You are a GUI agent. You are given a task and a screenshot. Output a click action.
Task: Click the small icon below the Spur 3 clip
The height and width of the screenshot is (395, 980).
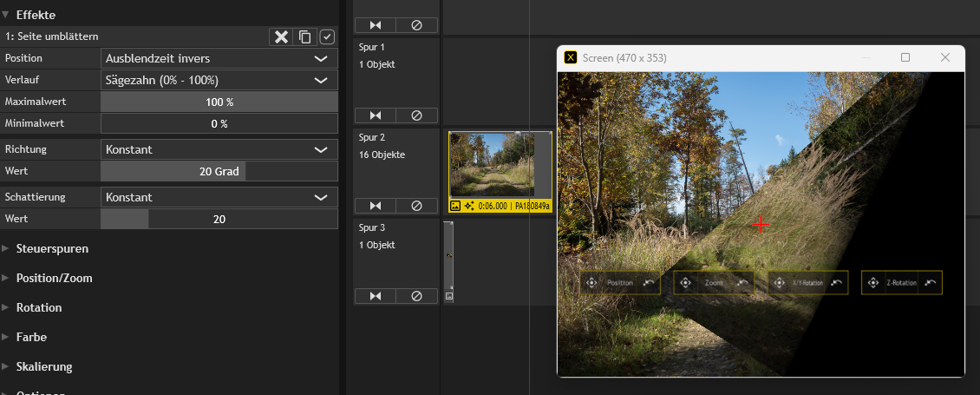pyautogui.click(x=448, y=295)
